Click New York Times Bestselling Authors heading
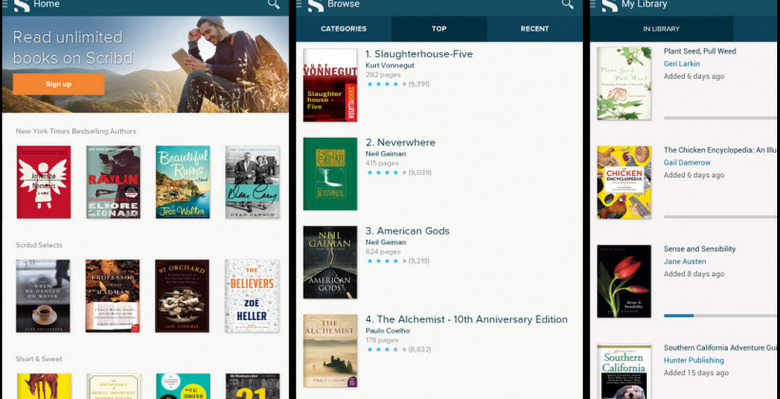The height and width of the screenshot is (399, 780). (76, 131)
